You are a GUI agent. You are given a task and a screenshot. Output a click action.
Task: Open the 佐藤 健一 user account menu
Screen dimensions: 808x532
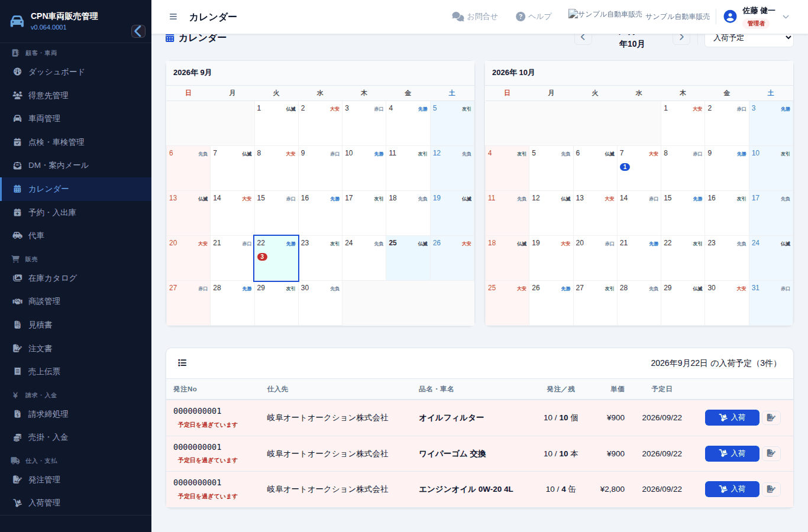point(757,17)
